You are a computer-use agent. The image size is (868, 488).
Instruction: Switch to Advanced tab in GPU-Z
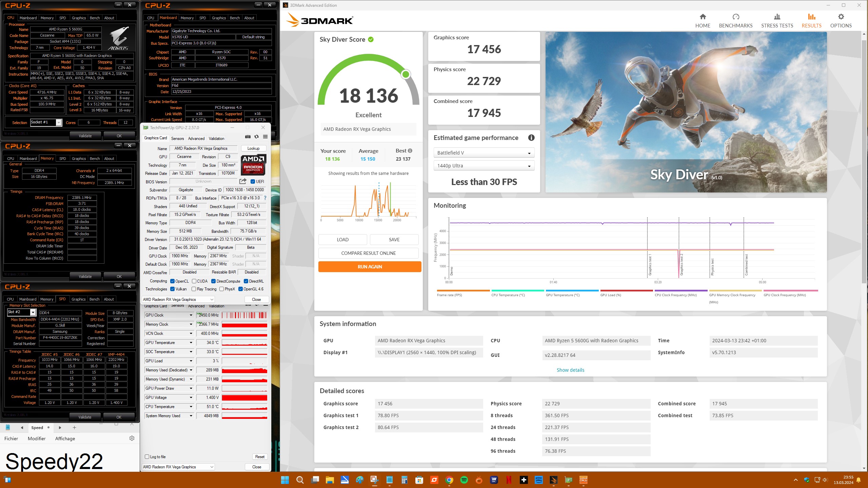point(196,139)
